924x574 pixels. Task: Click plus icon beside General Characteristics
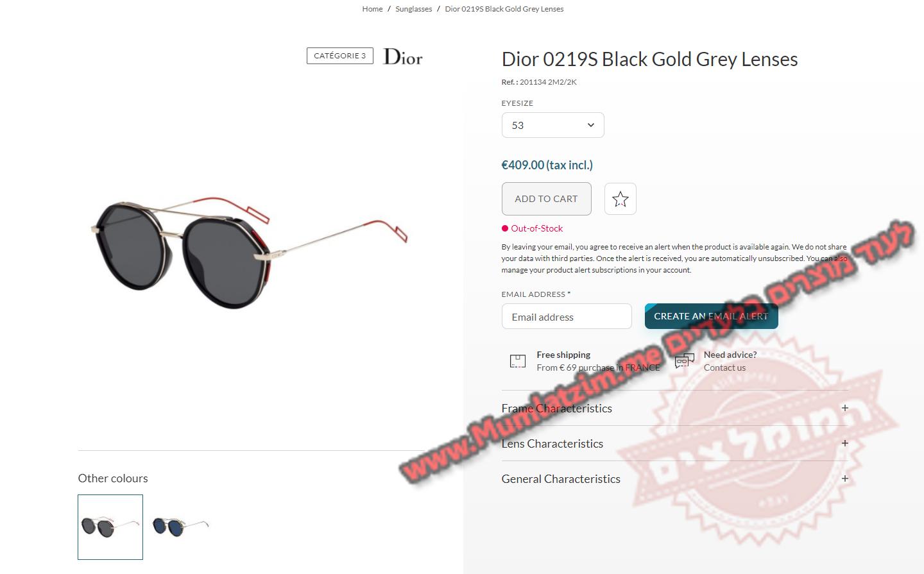(844, 478)
